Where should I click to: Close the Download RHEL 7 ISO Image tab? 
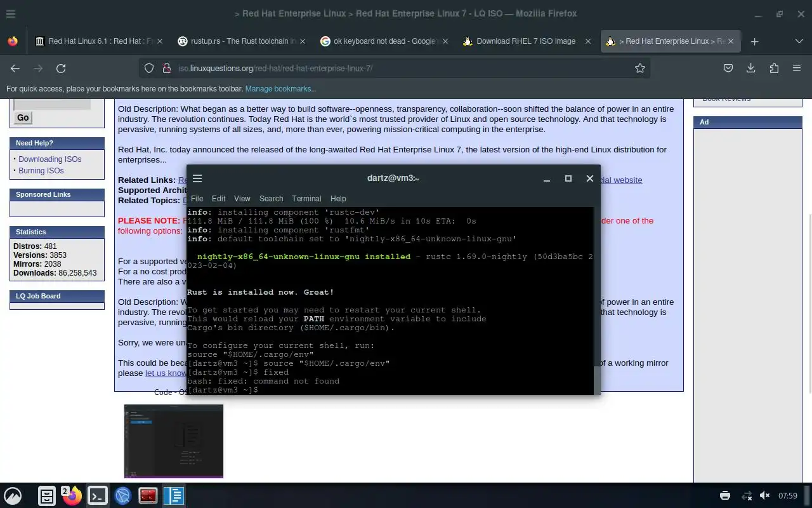588,41
